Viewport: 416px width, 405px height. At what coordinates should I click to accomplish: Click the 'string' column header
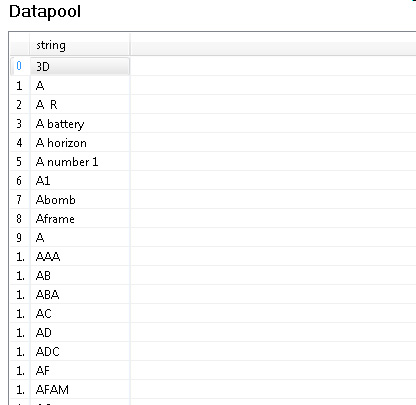[x=80, y=45]
